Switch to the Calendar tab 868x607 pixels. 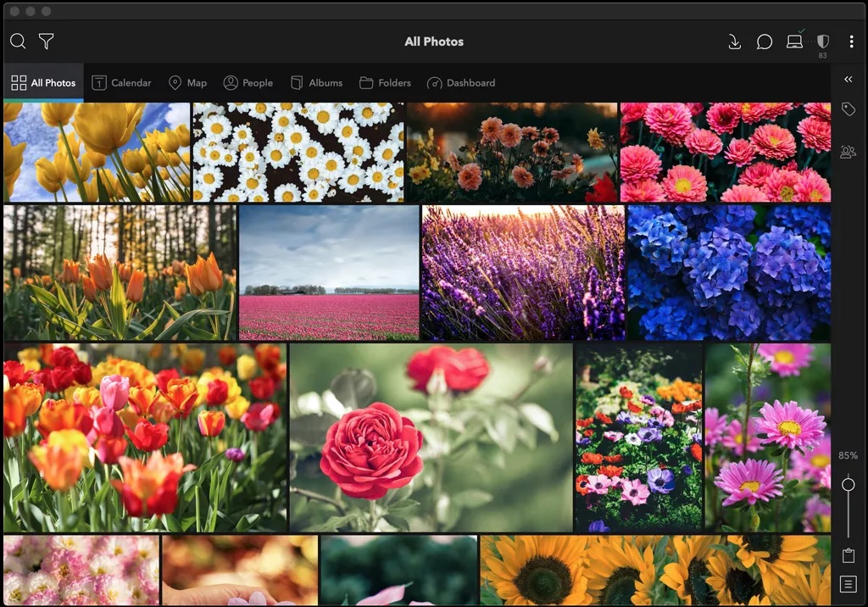click(x=121, y=83)
